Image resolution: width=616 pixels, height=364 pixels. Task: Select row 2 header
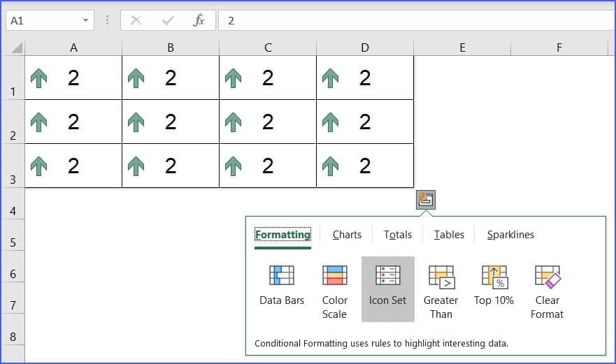(13, 122)
